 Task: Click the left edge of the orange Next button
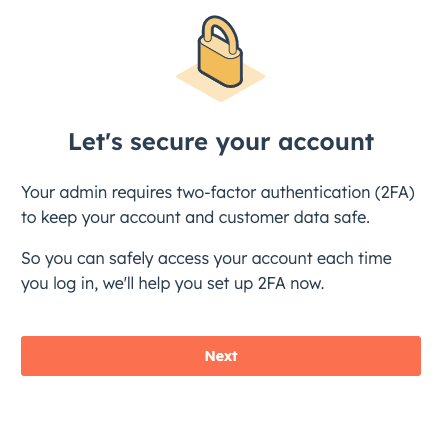(x=25, y=356)
